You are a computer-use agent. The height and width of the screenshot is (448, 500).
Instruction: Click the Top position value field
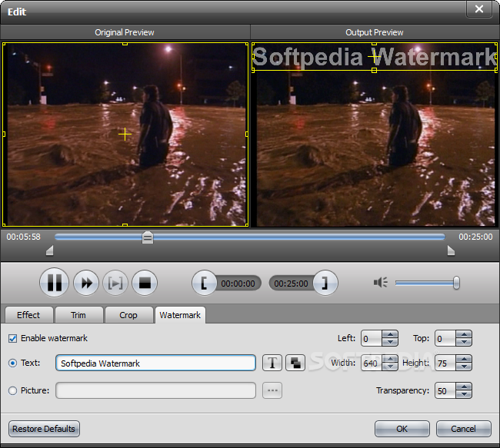pos(445,338)
